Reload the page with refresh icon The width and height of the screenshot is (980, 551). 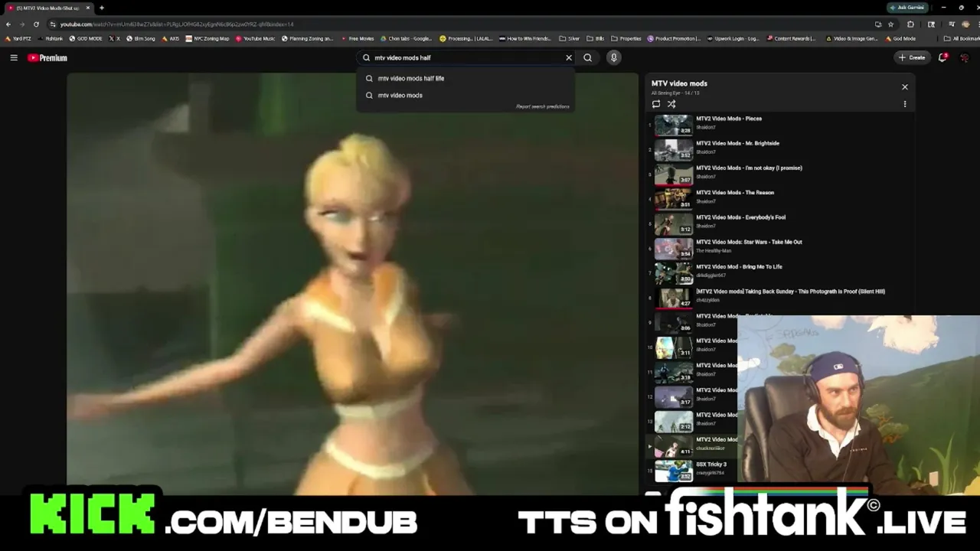pyautogui.click(x=36, y=24)
